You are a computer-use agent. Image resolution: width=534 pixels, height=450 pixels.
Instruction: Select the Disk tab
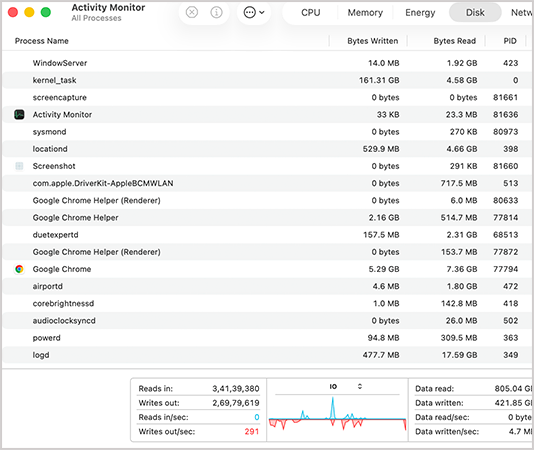[475, 13]
